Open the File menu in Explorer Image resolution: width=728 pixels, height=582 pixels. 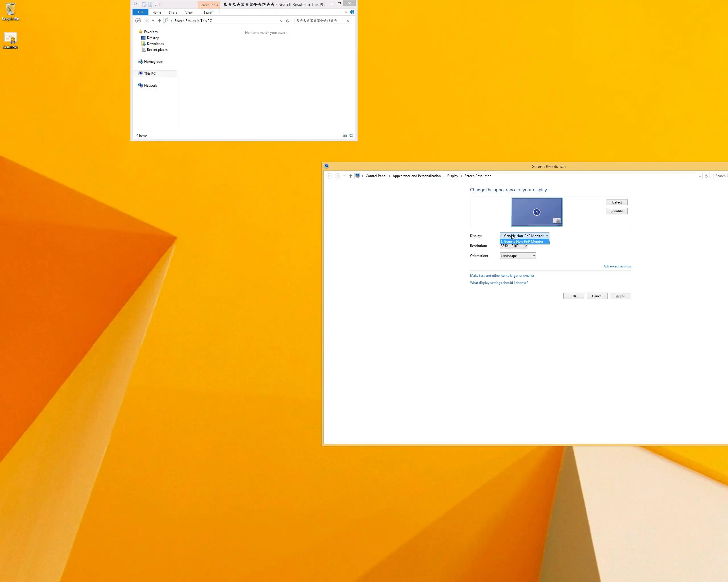coord(140,13)
